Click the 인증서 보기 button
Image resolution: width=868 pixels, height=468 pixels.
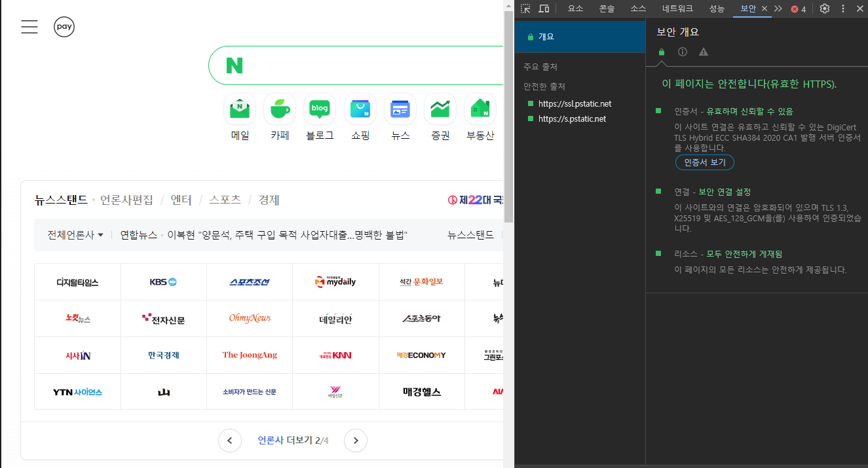click(705, 162)
